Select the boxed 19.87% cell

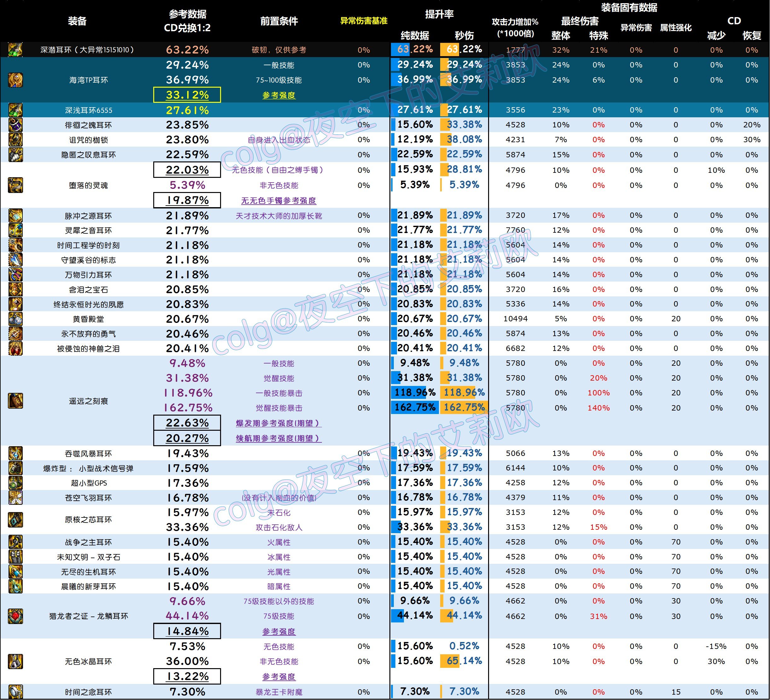(x=187, y=200)
